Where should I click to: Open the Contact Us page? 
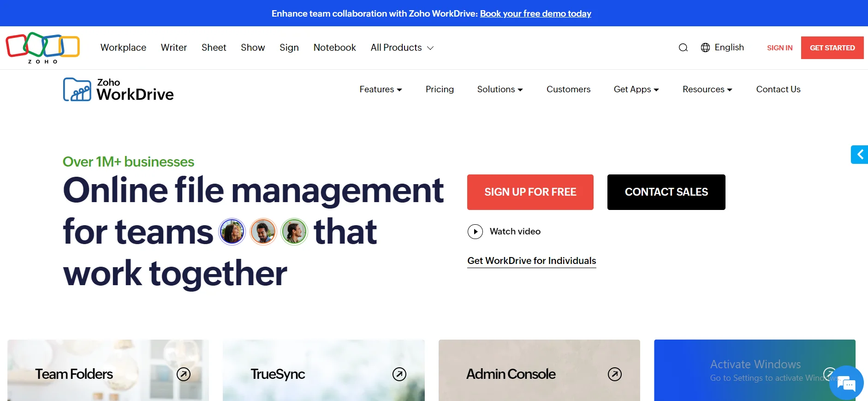(778, 90)
